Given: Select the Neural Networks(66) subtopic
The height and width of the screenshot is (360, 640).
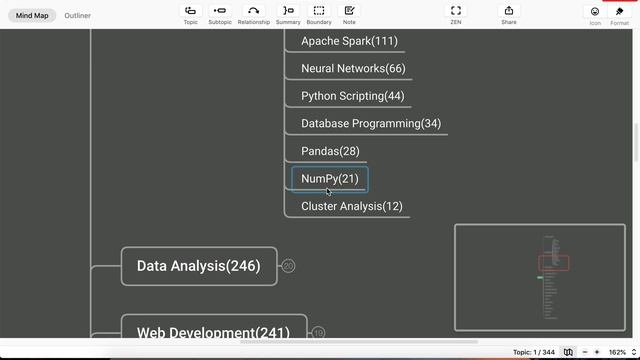Looking at the screenshot, I should (x=353, y=68).
